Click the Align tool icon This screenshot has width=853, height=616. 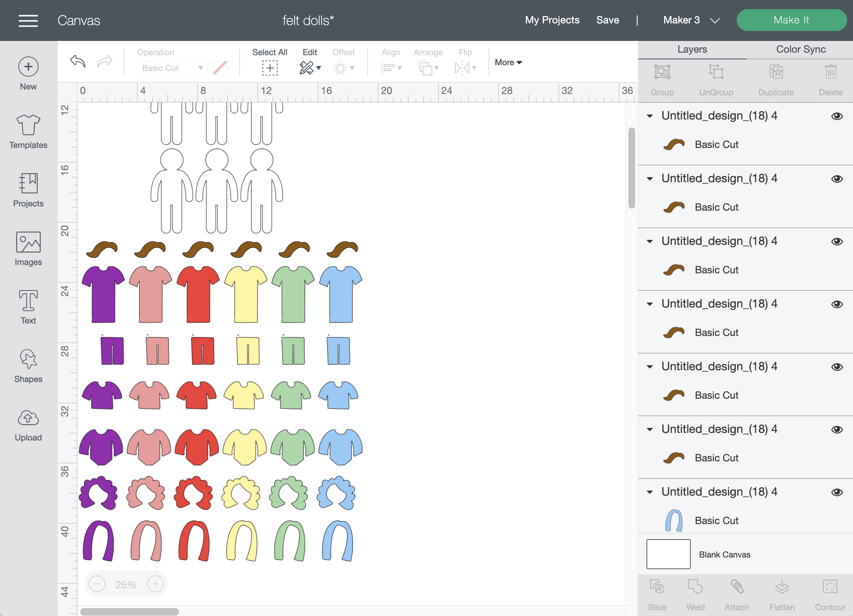point(391,68)
